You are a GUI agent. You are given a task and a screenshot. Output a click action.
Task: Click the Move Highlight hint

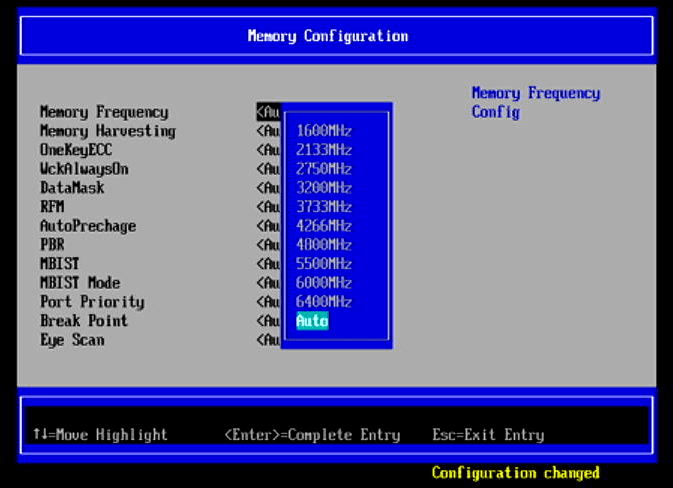pos(100,435)
